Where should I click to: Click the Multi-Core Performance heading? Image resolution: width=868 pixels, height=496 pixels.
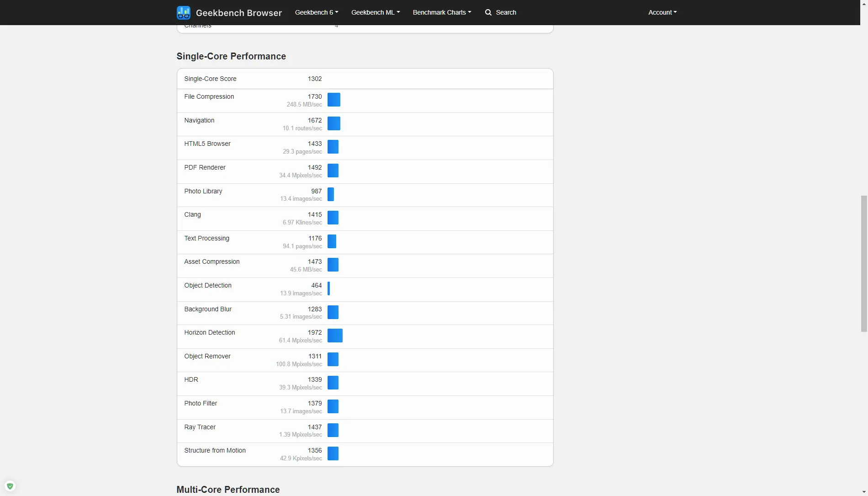pyautogui.click(x=228, y=490)
